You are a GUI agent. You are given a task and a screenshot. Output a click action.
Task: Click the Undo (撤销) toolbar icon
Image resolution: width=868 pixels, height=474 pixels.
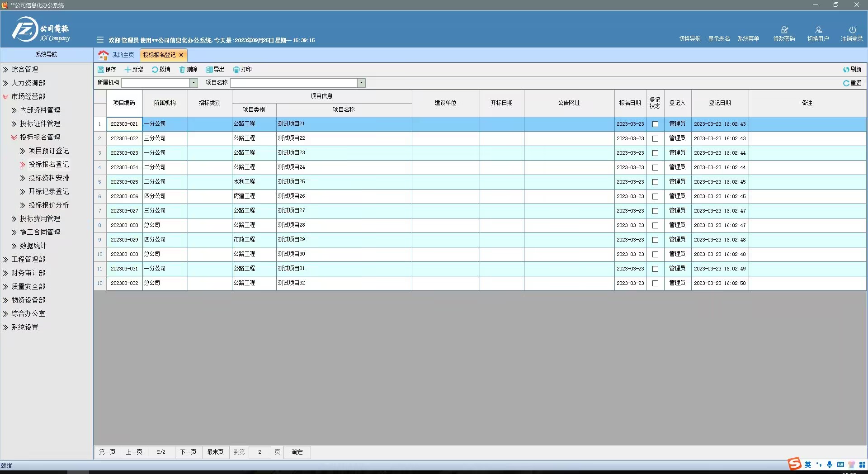click(x=155, y=70)
